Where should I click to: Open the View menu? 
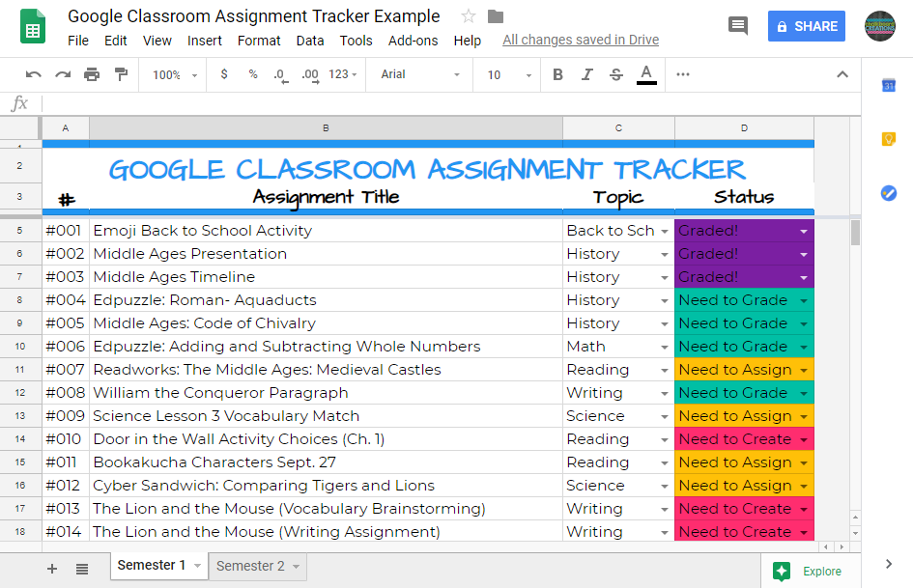pyautogui.click(x=157, y=41)
